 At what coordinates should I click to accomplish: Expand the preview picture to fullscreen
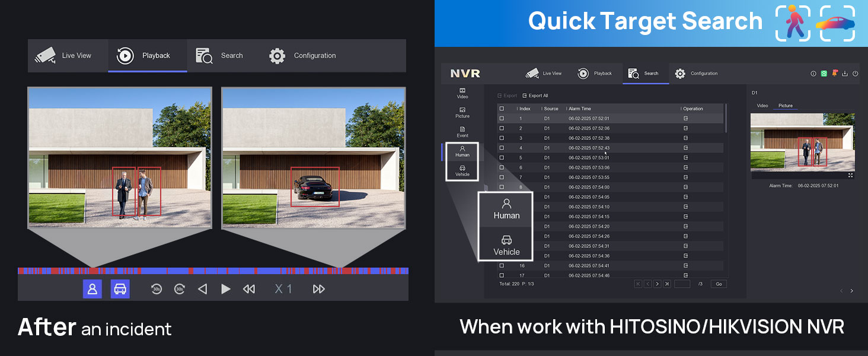[x=850, y=175]
